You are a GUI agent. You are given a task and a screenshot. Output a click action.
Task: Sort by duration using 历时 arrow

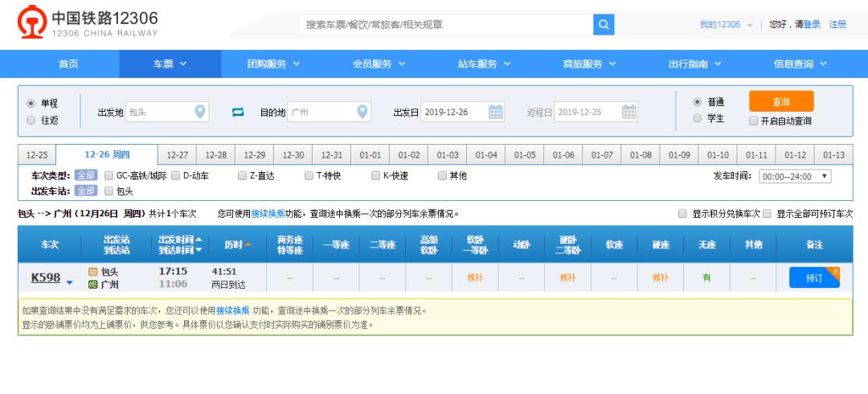[x=248, y=244]
